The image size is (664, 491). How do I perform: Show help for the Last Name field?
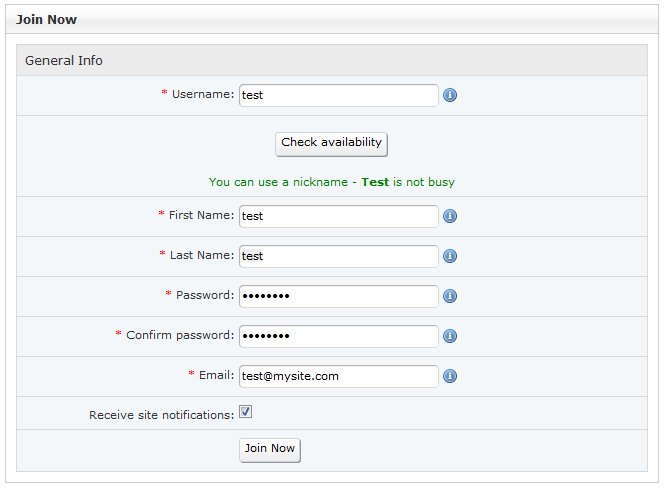450,256
